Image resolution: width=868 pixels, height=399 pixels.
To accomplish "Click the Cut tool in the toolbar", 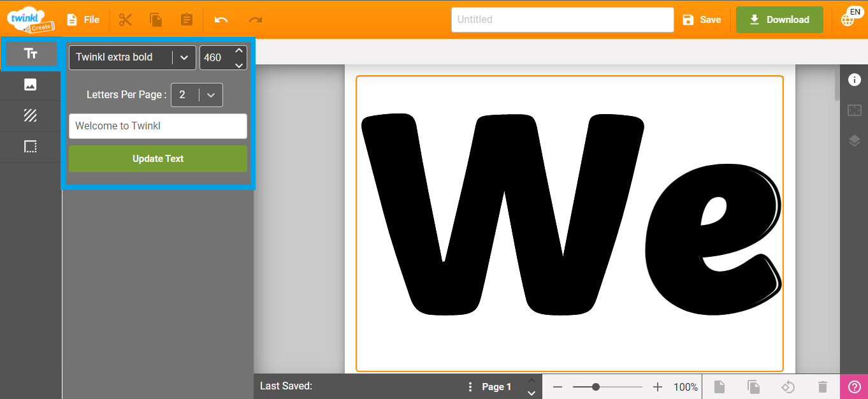I will tap(125, 19).
